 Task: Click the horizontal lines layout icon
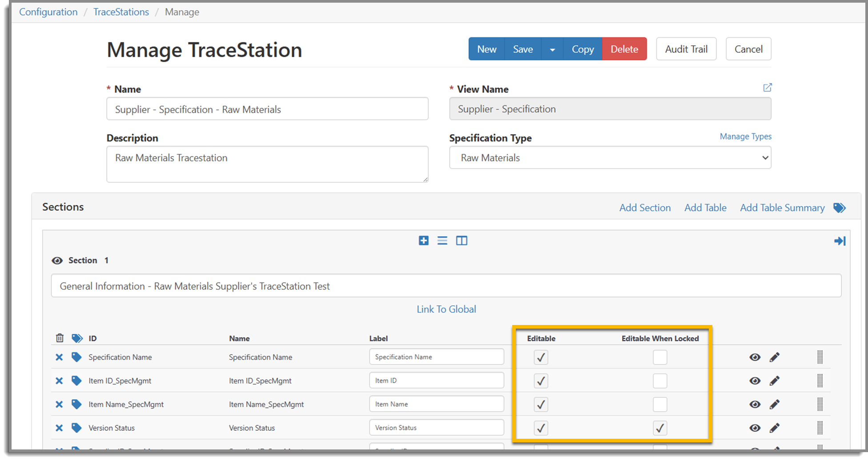[442, 241]
